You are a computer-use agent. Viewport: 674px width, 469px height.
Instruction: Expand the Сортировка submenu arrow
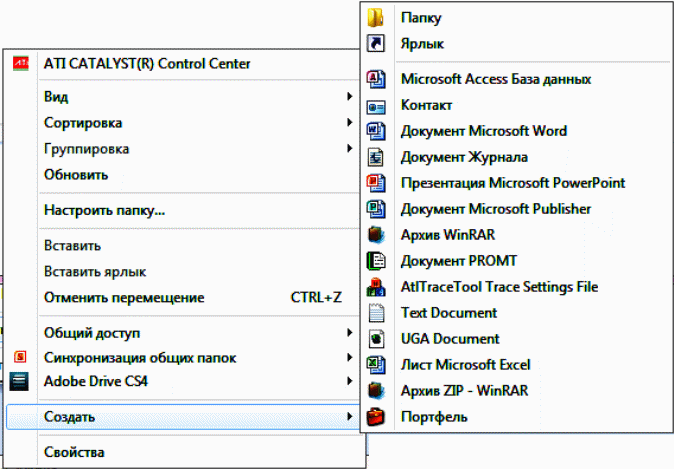point(349,123)
